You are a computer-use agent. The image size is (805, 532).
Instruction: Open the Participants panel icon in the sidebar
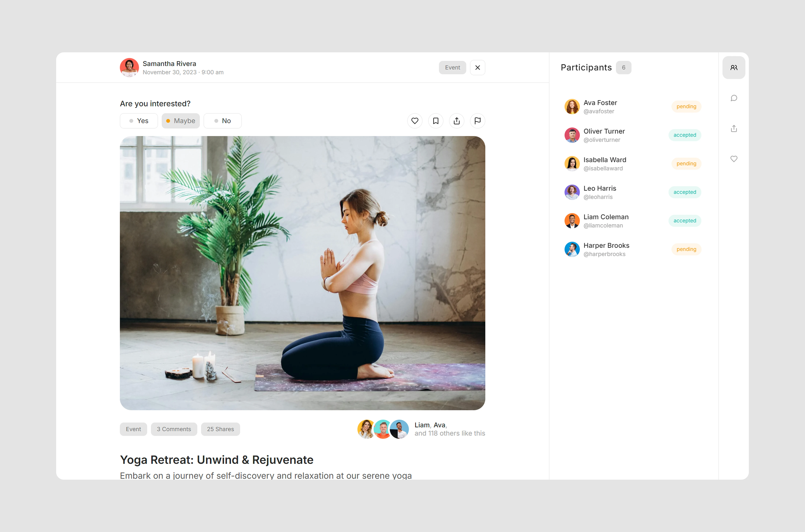734,67
